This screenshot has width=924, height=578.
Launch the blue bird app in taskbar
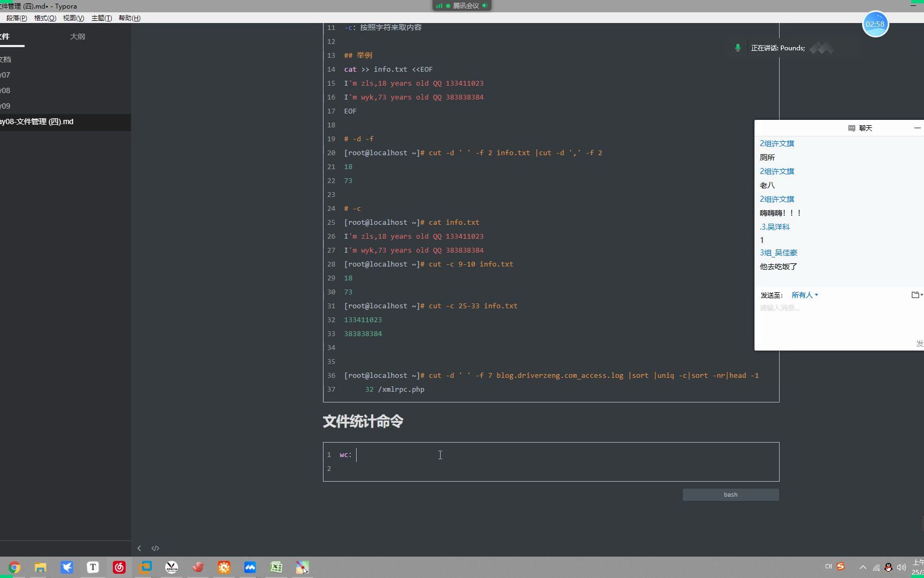67,567
